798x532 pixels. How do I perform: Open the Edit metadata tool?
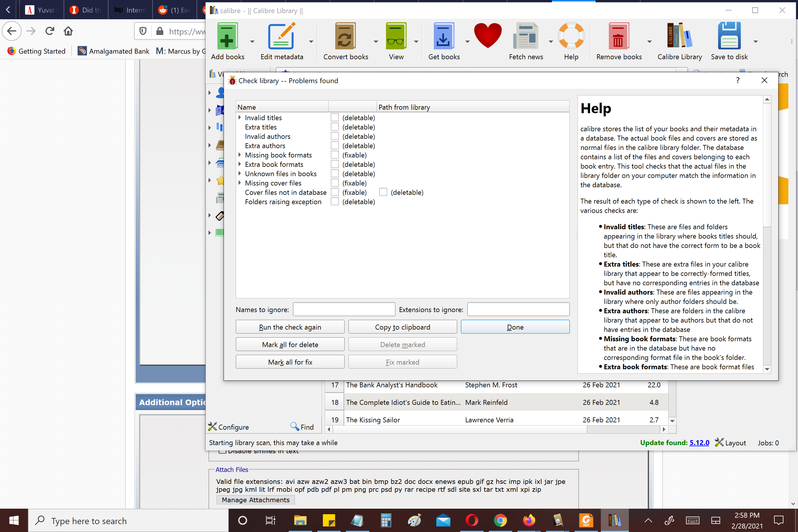coord(281,36)
